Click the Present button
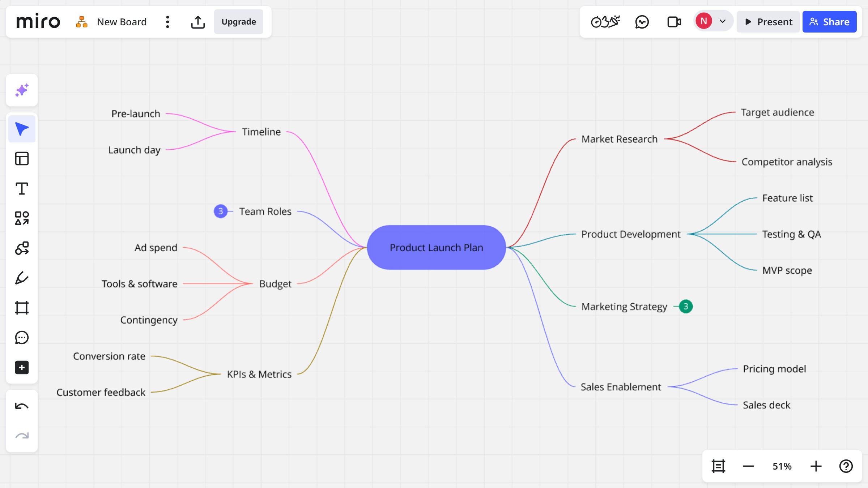The width and height of the screenshot is (868, 488). point(769,22)
